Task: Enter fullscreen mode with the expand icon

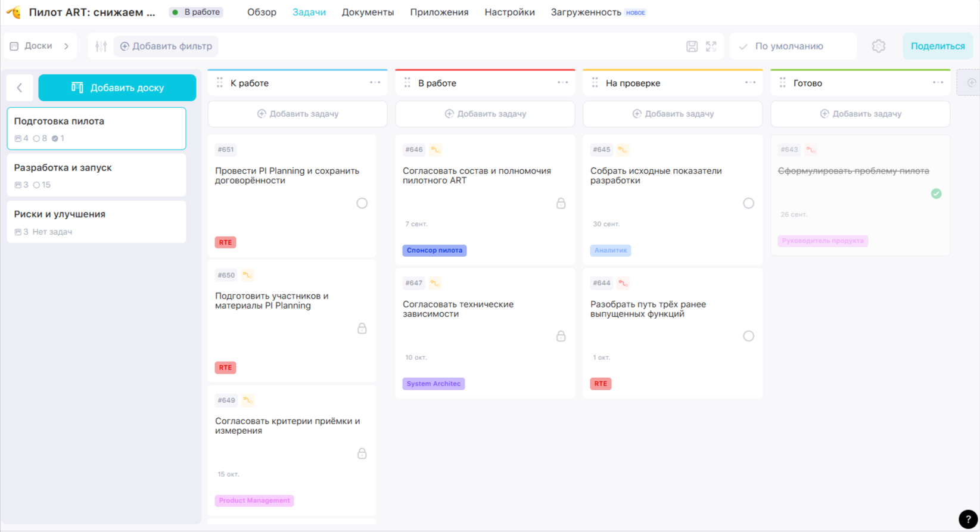Action: tap(711, 46)
